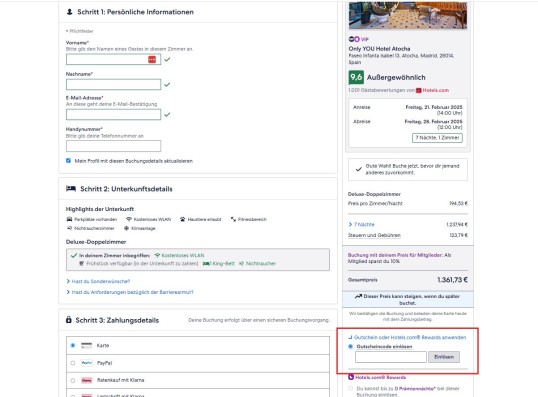Select the Prämiennächte einlösen radio button
Screen dimensions: 538x397
(350, 388)
